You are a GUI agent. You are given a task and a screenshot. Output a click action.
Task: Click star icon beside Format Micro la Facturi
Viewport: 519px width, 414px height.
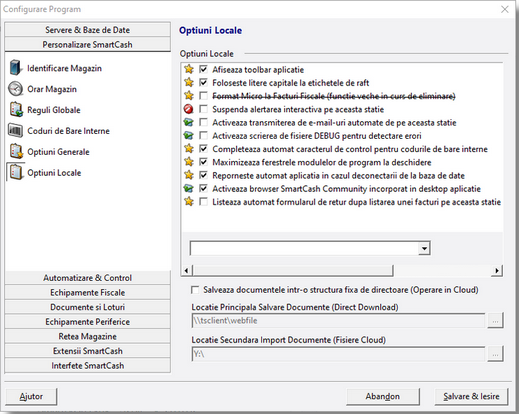pyautogui.click(x=189, y=96)
